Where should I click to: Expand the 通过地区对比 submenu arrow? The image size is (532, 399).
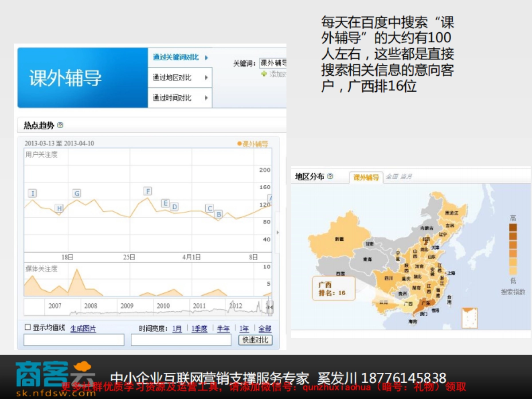(x=207, y=78)
